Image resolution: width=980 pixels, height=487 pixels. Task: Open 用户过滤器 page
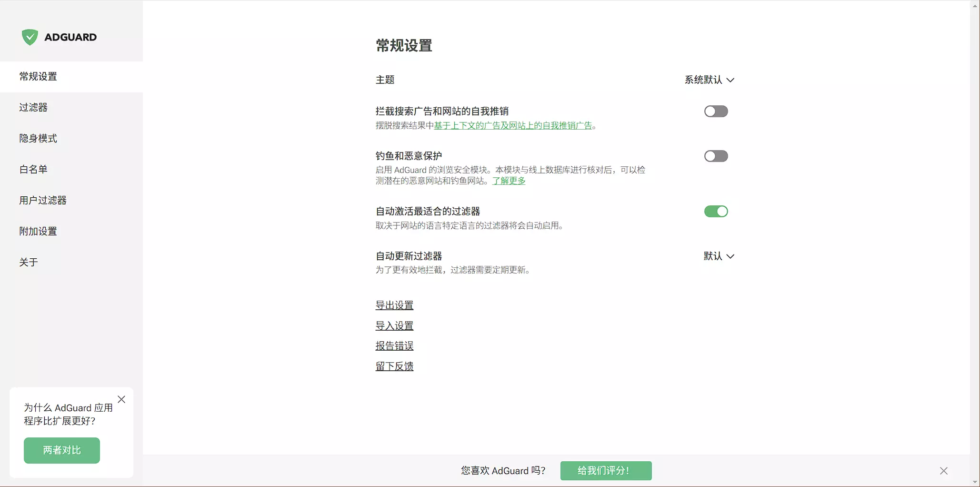pos(43,201)
